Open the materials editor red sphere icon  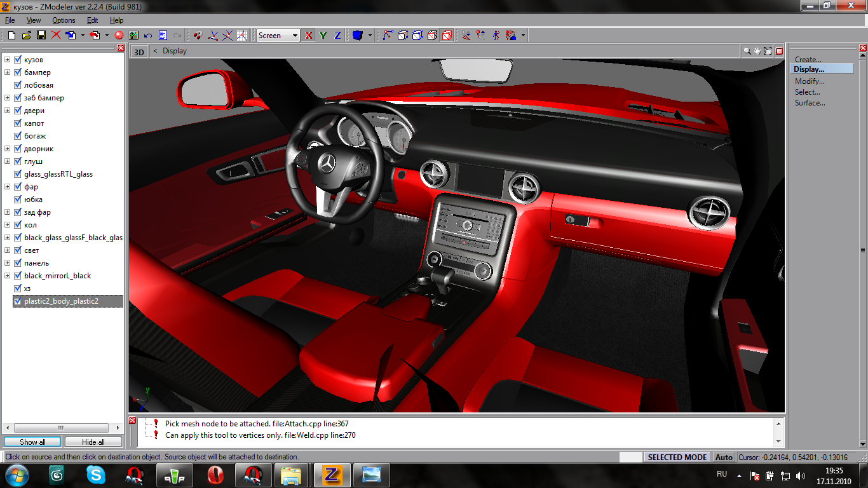tap(118, 36)
